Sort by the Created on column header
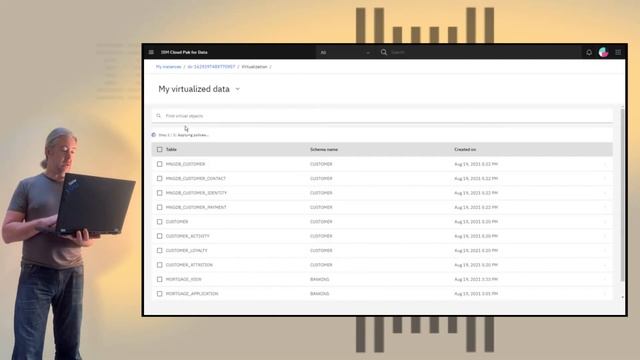Image resolution: width=640 pixels, height=360 pixels. click(x=465, y=149)
